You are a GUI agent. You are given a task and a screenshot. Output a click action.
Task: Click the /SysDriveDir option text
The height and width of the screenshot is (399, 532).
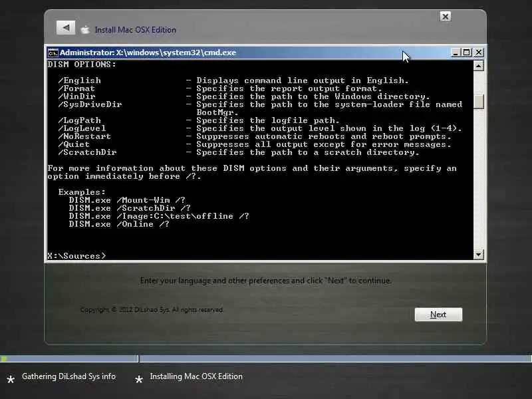click(x=90, y=104)
